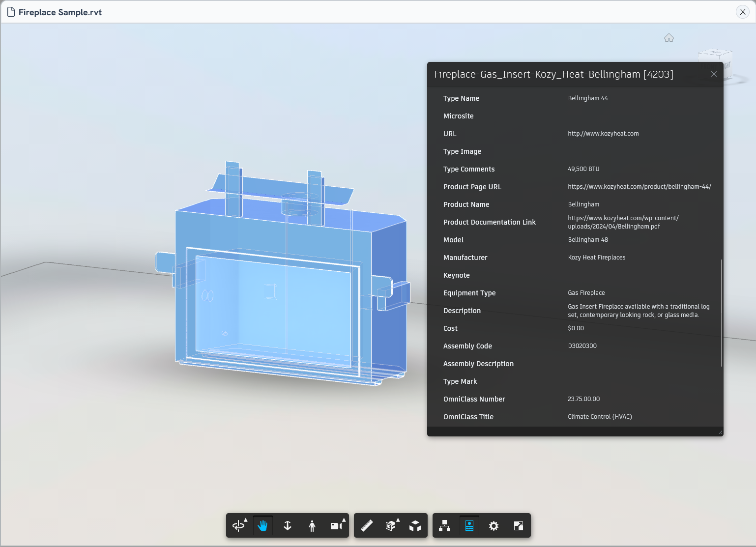This screenshot has width=756, height=547.
Task: Go to Home view
Action: click(x=669, y=38)
